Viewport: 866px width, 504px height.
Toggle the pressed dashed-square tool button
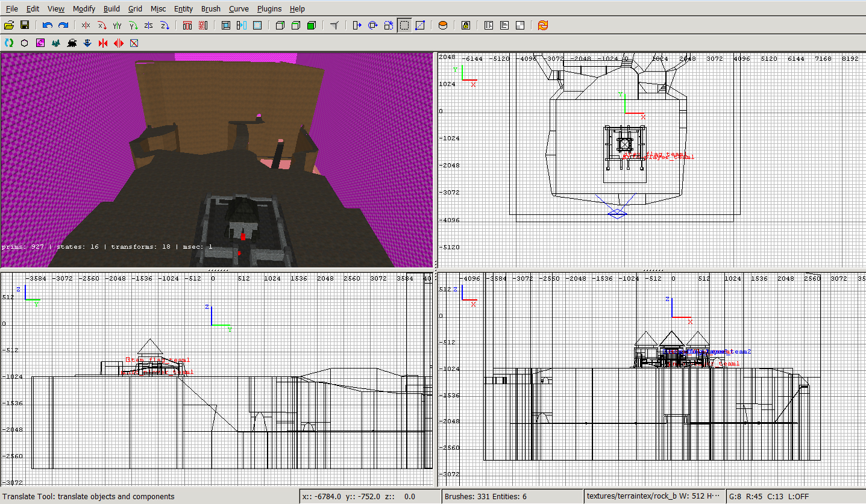(404, 25)
